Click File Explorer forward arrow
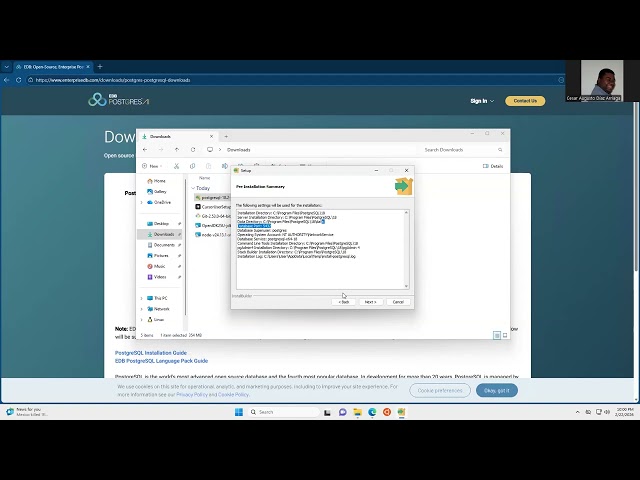Image resolution: width=640 pixels, height=480 pixels. (161, 150)
